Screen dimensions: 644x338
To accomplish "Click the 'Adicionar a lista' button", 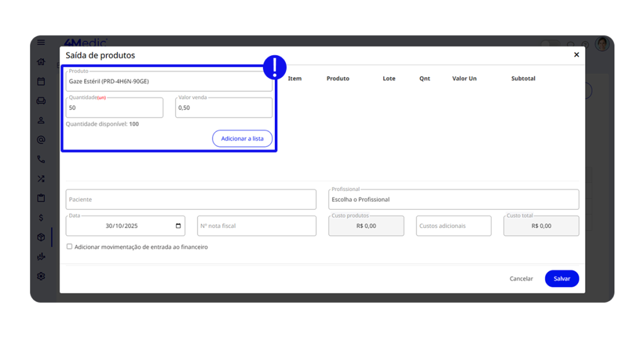I will point(242,139).
